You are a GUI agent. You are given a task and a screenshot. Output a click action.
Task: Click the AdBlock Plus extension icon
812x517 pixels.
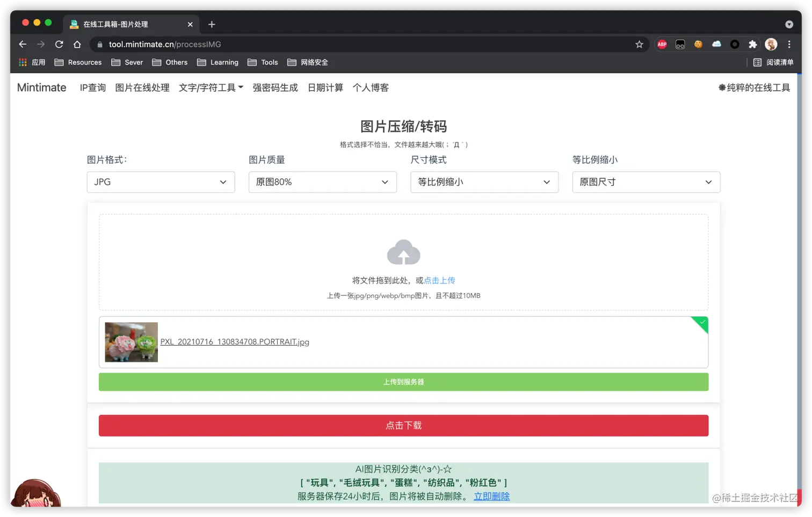[x=662, y=44]
